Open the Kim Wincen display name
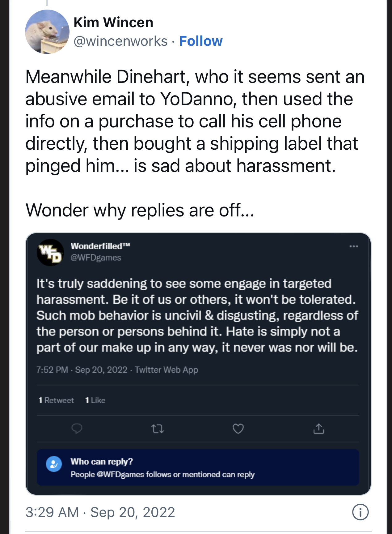The width and height of the screenshot is (392, 534). point(113,23)
